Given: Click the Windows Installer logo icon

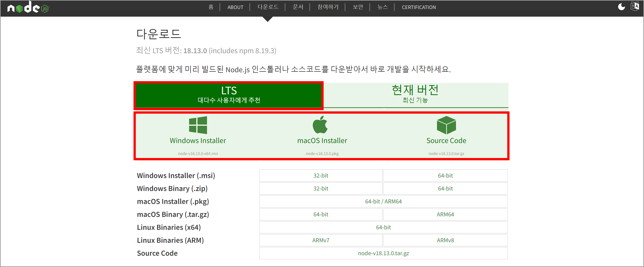Looking at the screenshot, I should point(198,125).
